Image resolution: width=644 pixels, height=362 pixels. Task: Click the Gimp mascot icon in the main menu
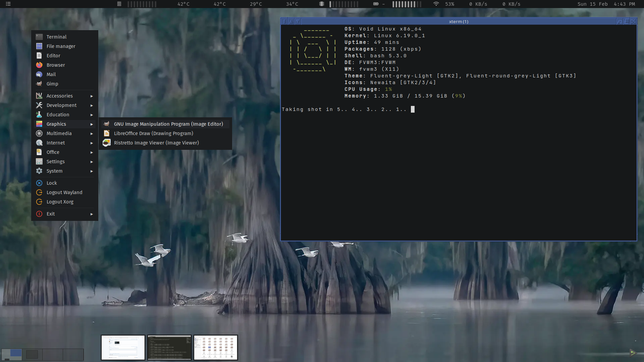click(x=39, y=83)
